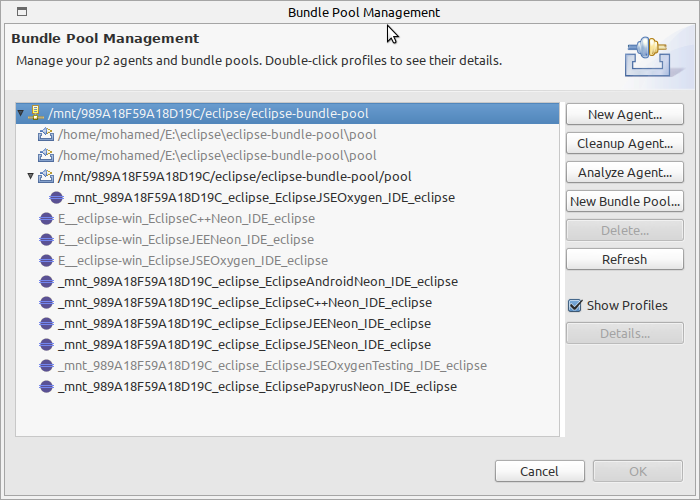Screen dimensions: 700x500
Task: Create a New Bundle Pool...
Action: click(x=625, y=201)
